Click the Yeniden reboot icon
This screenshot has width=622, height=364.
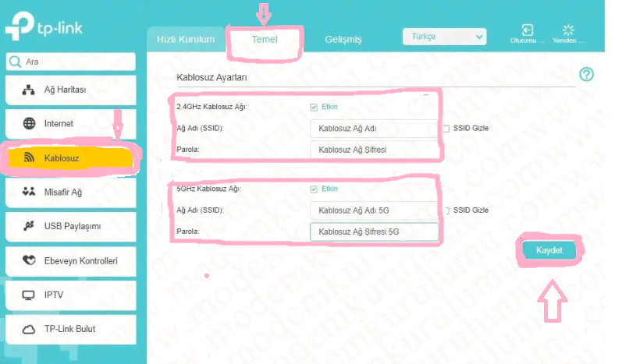click(x=568, y=30)
